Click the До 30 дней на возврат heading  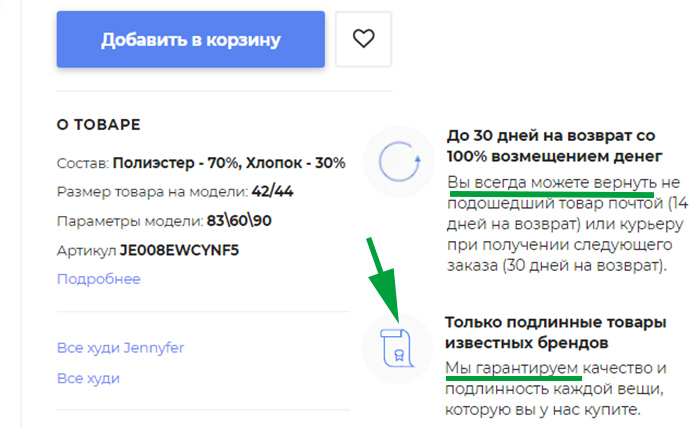click(x=554, y=146)
